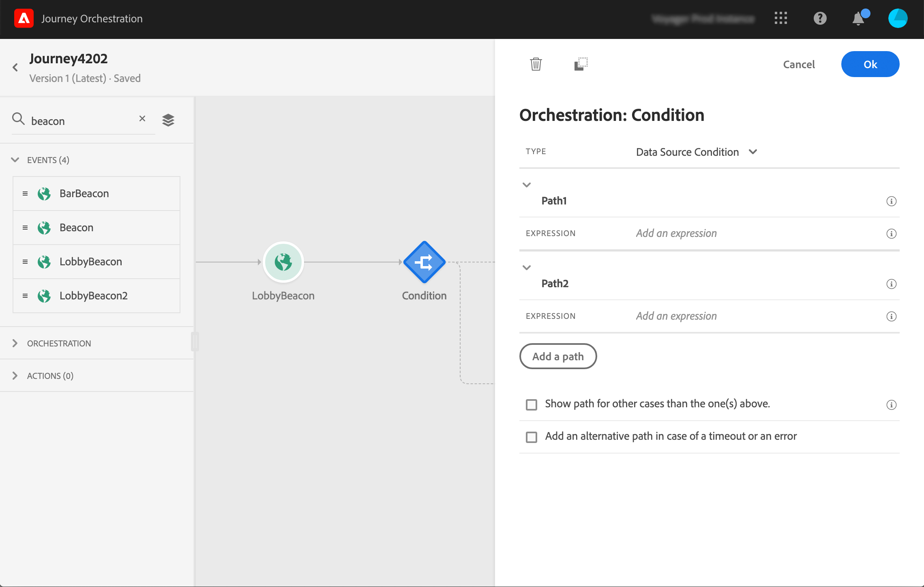Expand the ACTIONS (0) section
The image size is (924, 587).
tap(50, 376)
